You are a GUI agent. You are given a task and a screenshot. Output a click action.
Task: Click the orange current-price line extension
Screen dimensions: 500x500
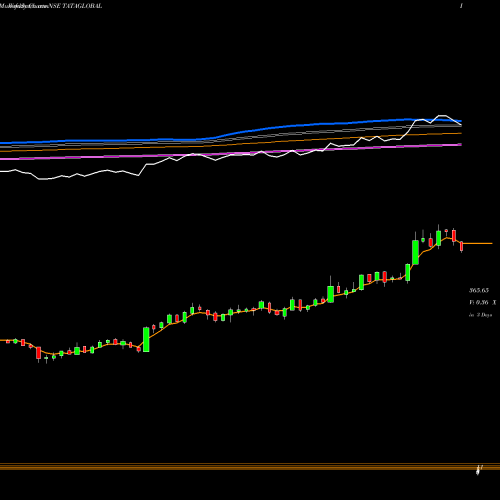(x=478, y=244)
